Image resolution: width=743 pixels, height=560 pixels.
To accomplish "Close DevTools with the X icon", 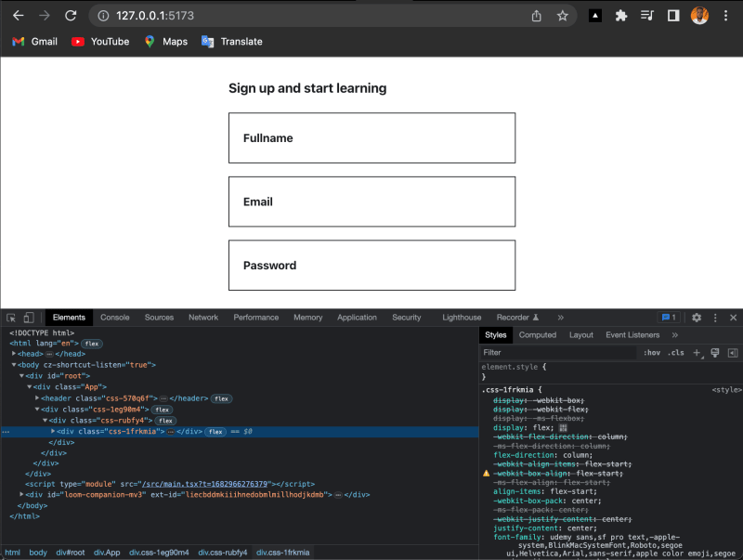I will click(x=733, y=318).
